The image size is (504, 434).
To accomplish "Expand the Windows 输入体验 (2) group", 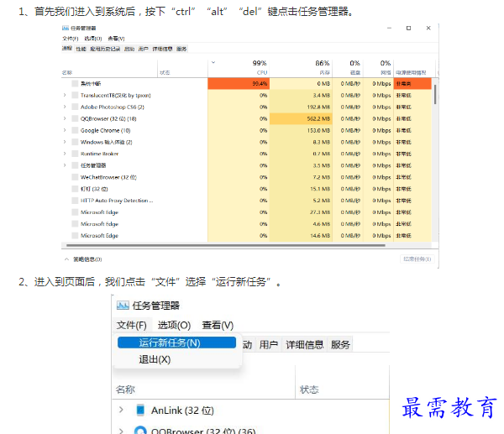I will coord(65,142).
